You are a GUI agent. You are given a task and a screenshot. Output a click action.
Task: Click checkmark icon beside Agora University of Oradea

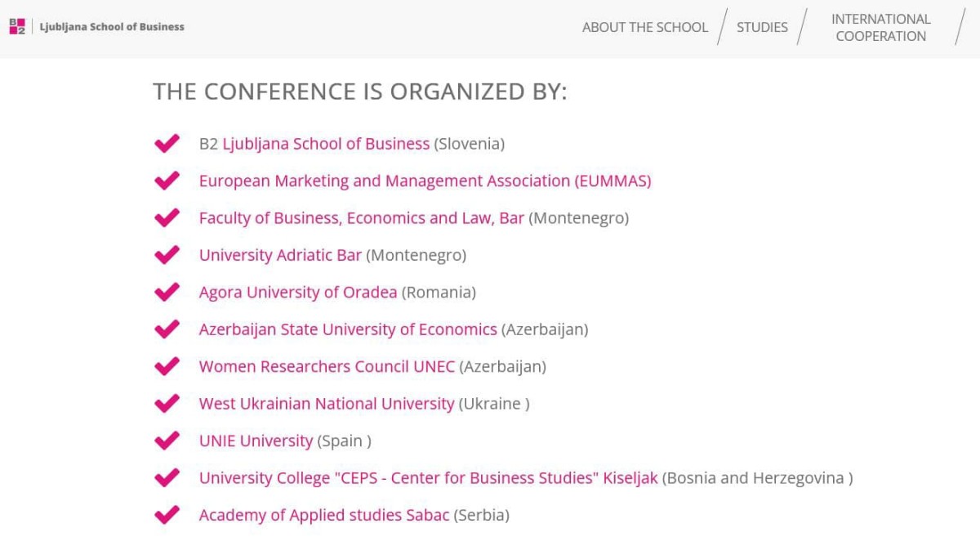pyautogui.click(x=167, y=293)
